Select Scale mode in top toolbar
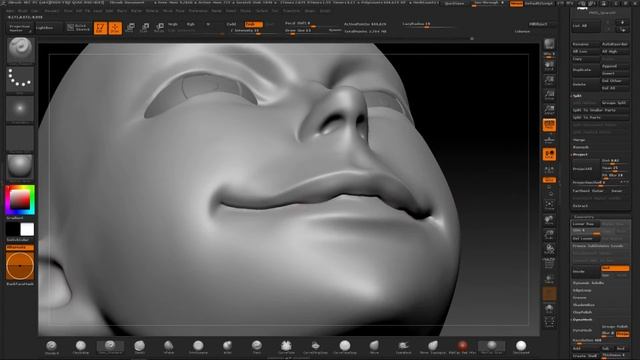640x360 pixels. click(x=144, y=27)
